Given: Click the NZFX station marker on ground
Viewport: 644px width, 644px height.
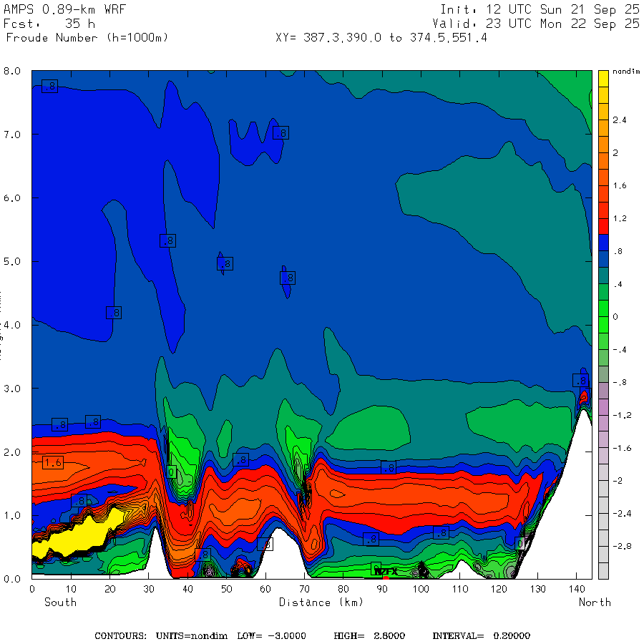Looking at the screenshot, I should pyautogui.click(x=386, y=571).
